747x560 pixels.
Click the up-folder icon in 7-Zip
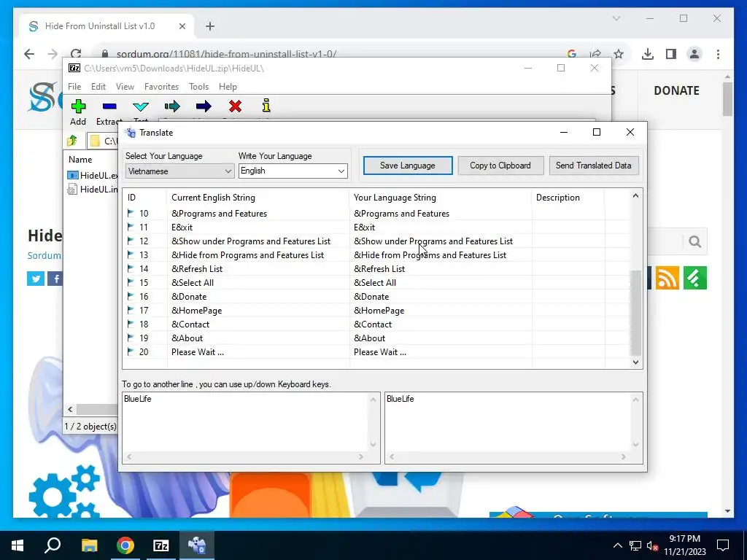pos(72,141)
